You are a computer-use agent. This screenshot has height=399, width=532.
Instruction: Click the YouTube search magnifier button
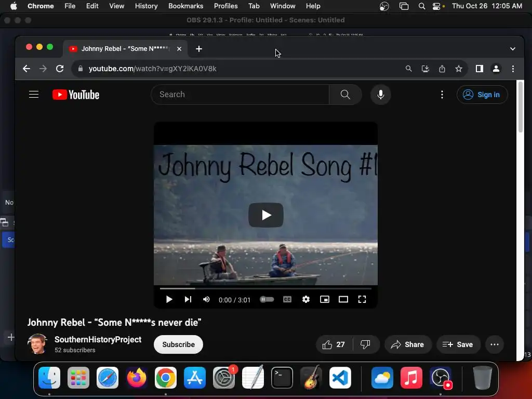point(345,95)
